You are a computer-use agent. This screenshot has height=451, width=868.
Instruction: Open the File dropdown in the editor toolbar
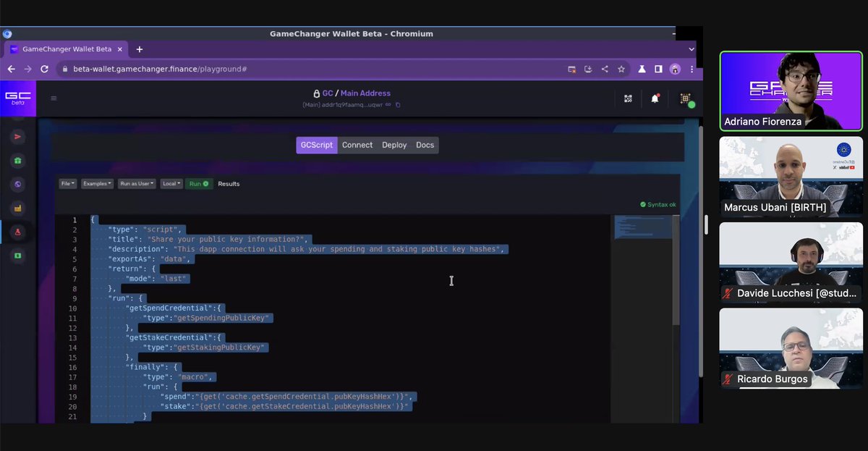point(68,184)
